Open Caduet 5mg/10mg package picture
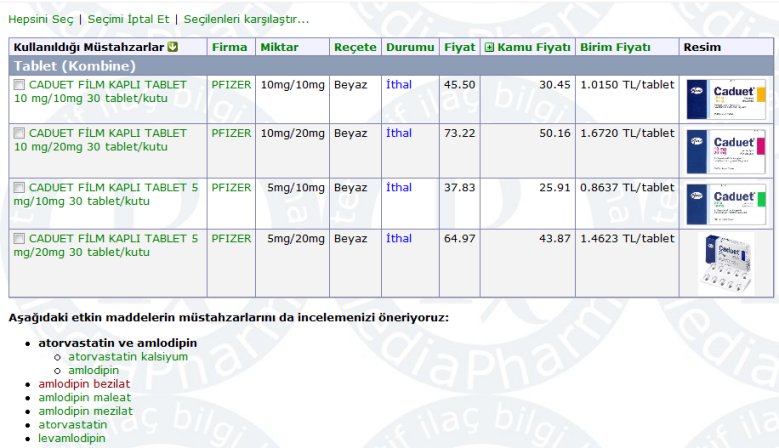779x448 pixels. tap(726, 204)
